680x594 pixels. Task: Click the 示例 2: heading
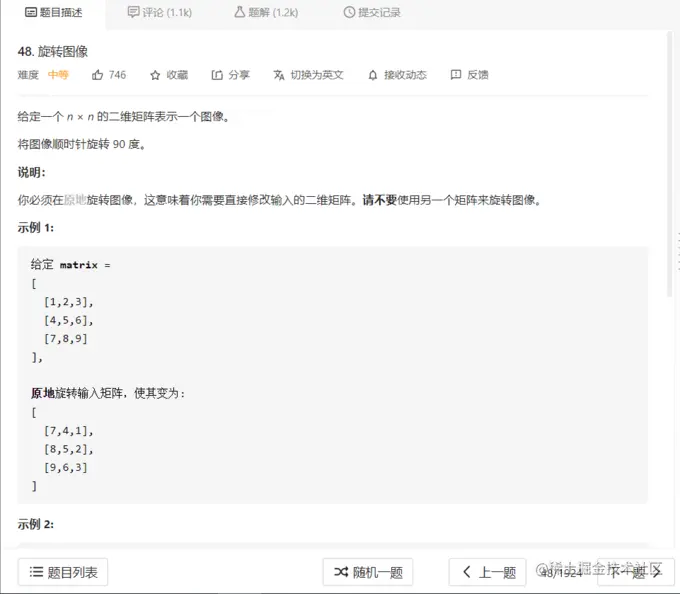tap(36, 524)
